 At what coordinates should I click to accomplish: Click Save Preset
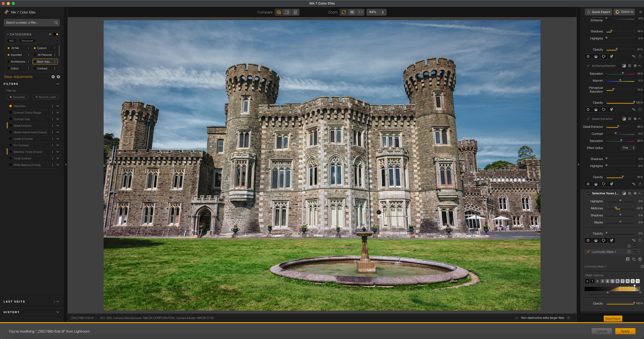613,319
